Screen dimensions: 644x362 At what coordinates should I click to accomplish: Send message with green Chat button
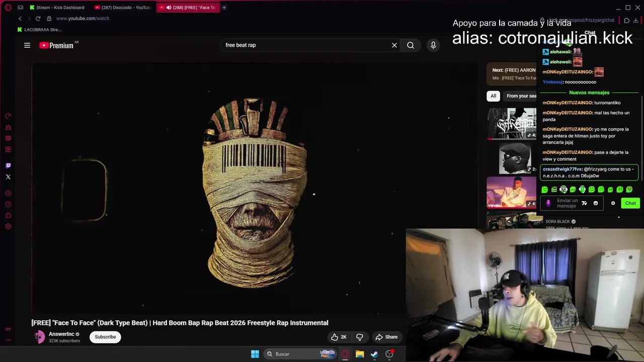630,203
